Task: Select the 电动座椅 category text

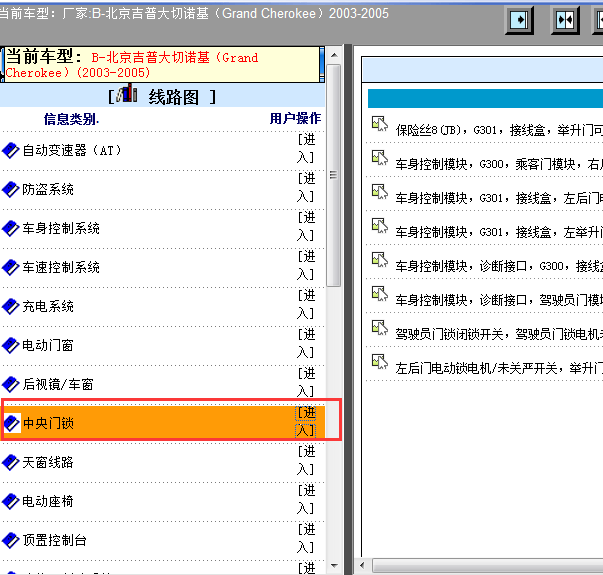Action: point(48,501)
